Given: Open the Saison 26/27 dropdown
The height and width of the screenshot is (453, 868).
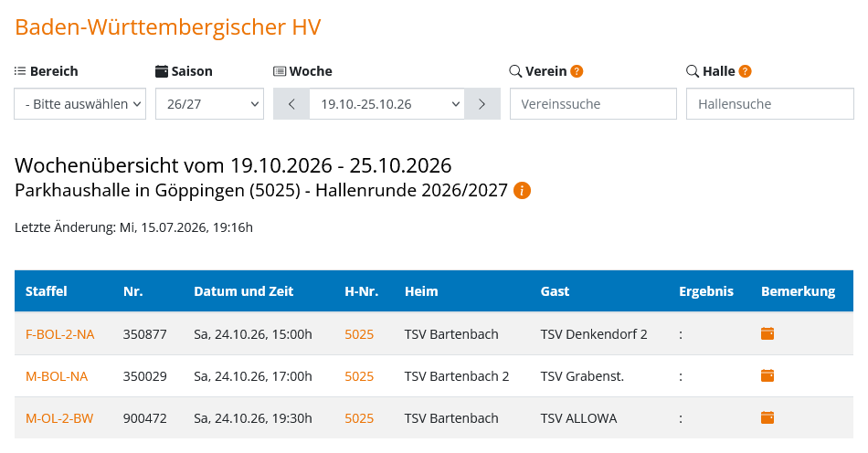Looking at the screenshot, I should [x=210, y=104].
